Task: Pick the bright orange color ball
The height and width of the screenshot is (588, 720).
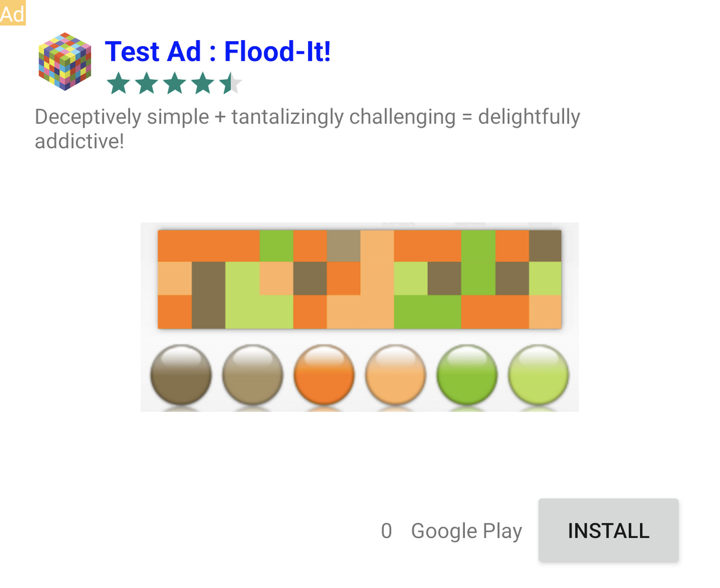Action: [324, 374]
